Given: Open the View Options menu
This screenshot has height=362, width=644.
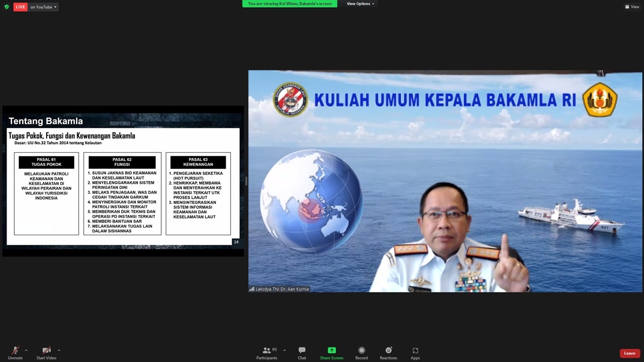Looking at the screenshot, I should tap(360, 4).
